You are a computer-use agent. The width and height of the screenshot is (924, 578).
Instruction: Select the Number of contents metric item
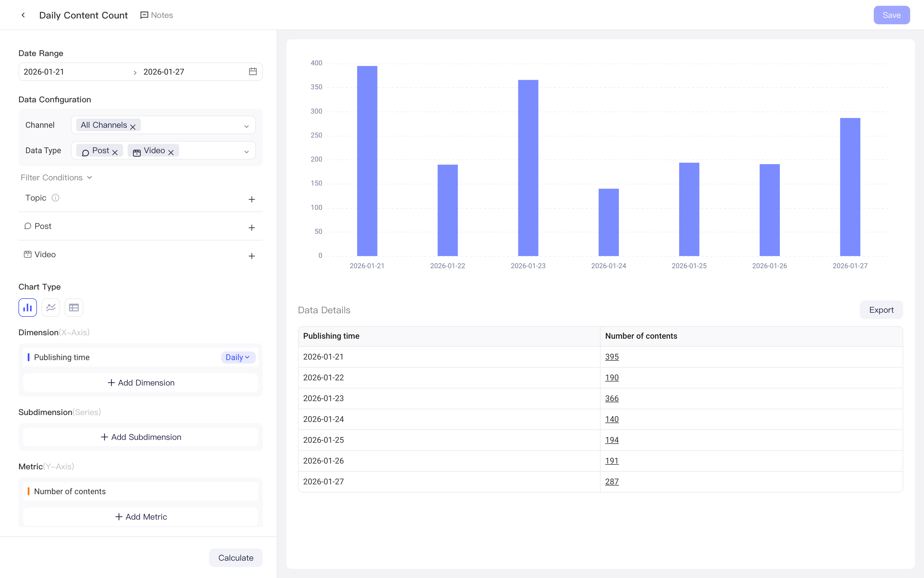[x=141, y=491]
